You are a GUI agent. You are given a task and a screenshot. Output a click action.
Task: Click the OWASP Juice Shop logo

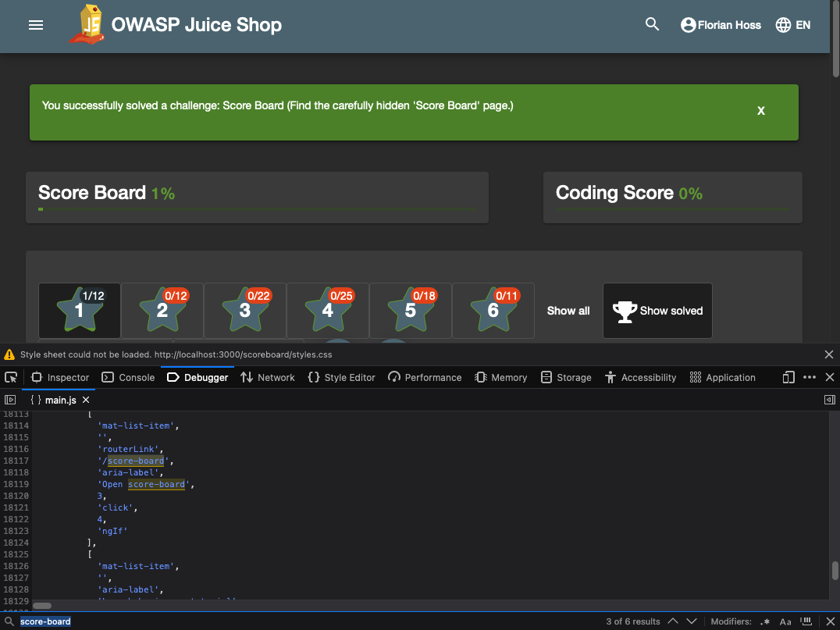pyautogui.click(x=87, y=24)
